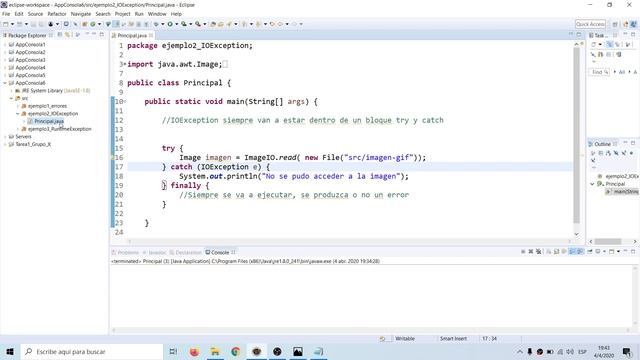
Task: Click the All link in Task List
Action: coord(622,72)
